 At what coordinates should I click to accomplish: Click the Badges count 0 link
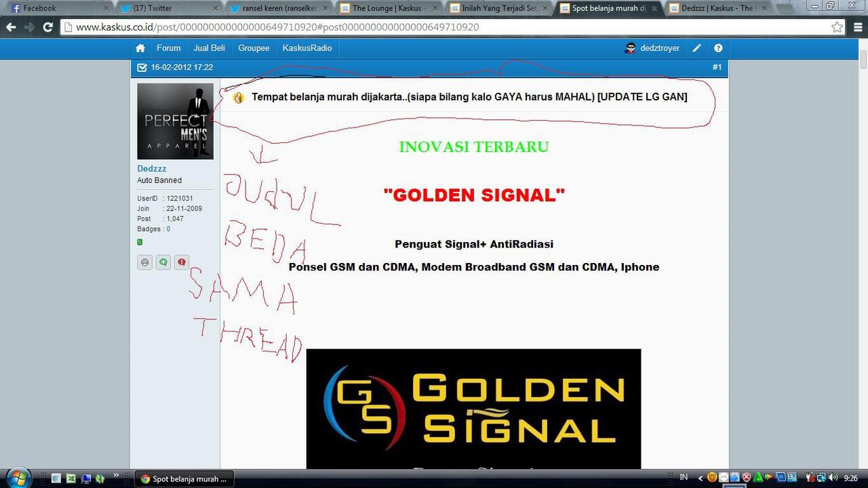tap(168, 229)
